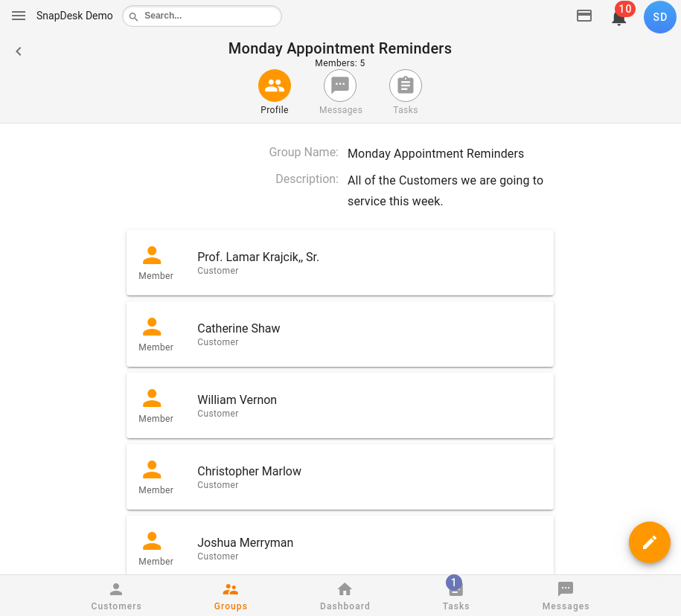Go to Dashboard in bottom navigation
Screen dimensions: 681x616
pos(345,596)
